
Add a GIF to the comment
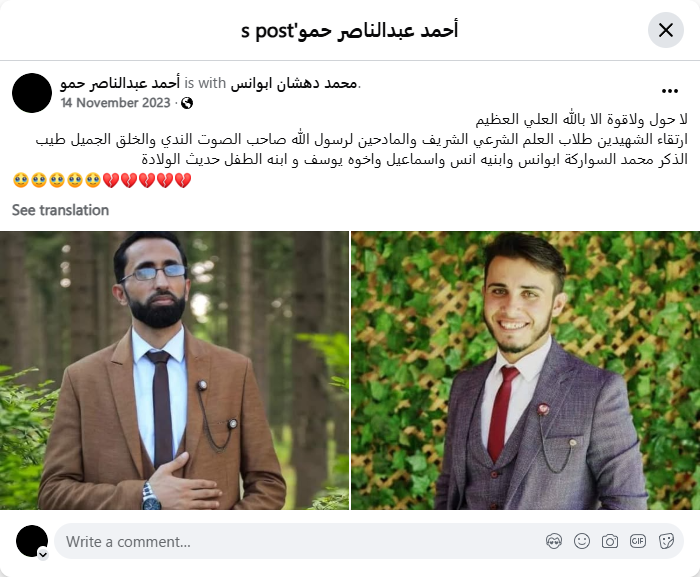tap(638, 541)
